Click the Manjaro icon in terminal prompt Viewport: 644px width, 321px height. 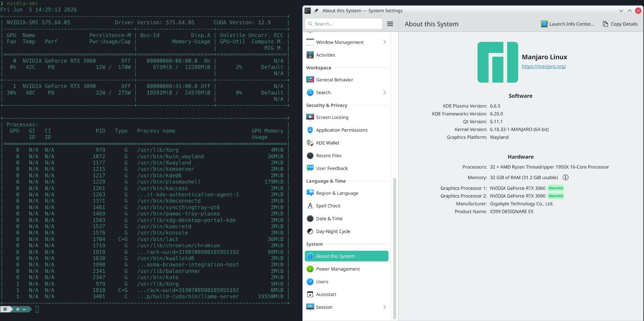click(5, 309)
